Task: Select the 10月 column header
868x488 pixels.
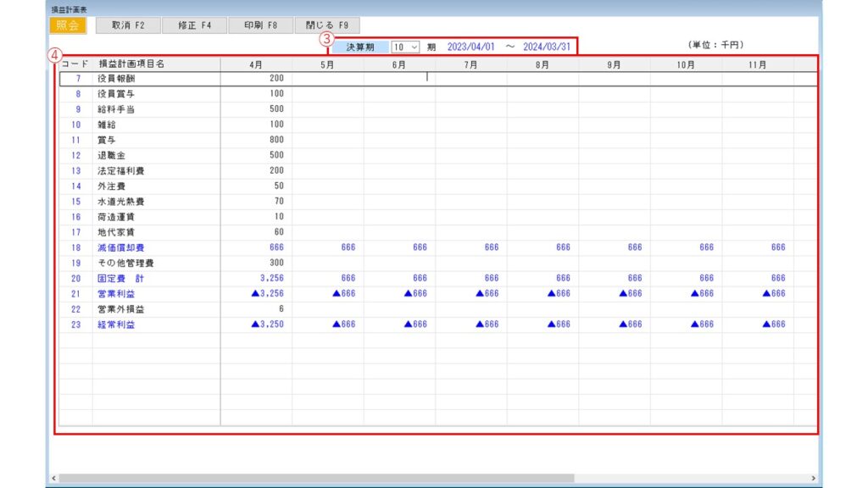Action: (x=686, y=64)
